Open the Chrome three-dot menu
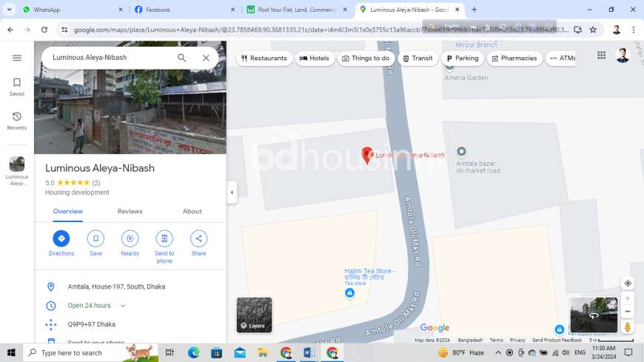644x362 pixels. 634,30
